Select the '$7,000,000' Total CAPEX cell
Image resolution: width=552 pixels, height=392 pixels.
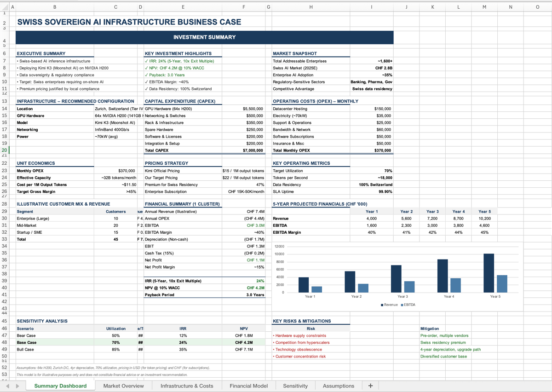click(244, 150)
